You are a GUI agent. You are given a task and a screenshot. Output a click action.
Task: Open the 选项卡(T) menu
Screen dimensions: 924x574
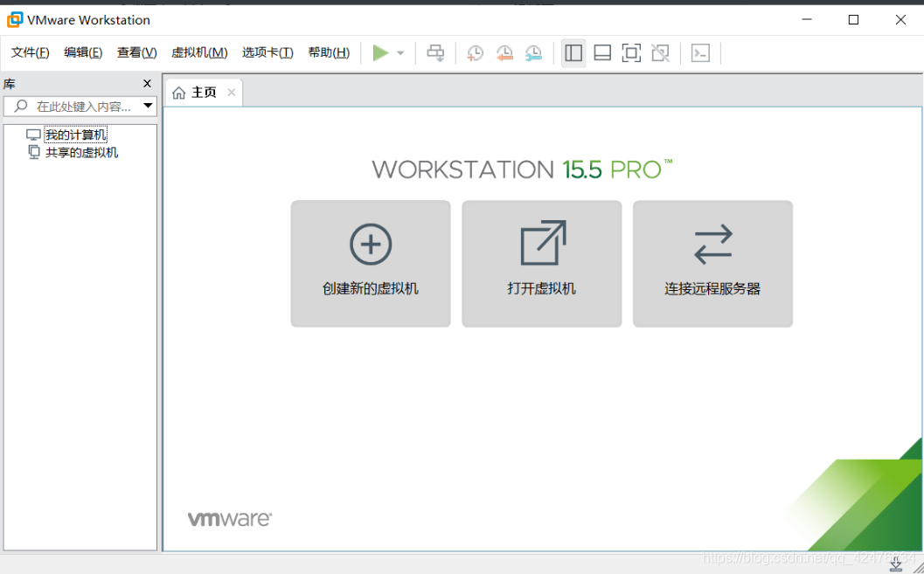pos(267,52)
